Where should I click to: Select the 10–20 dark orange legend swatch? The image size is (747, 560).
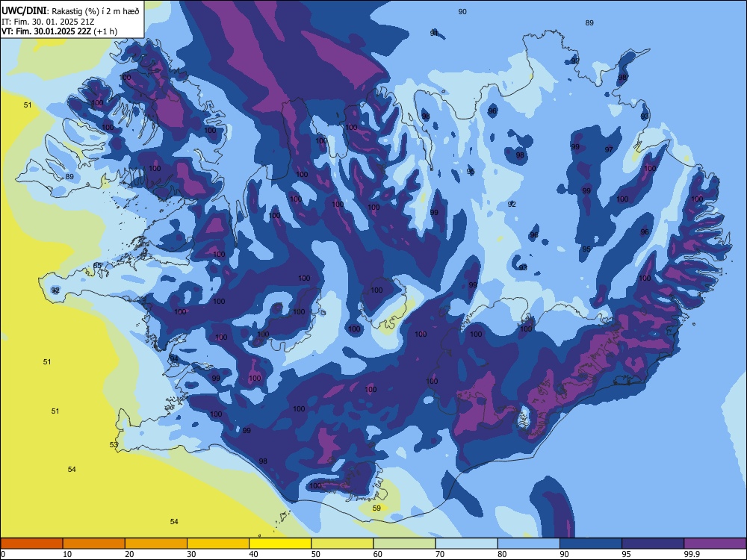[94, 544]
